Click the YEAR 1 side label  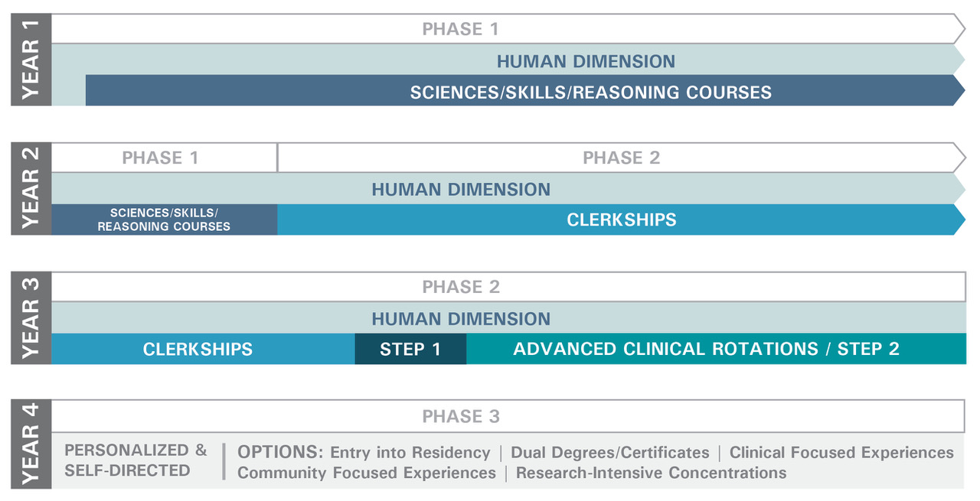[31, 60]
